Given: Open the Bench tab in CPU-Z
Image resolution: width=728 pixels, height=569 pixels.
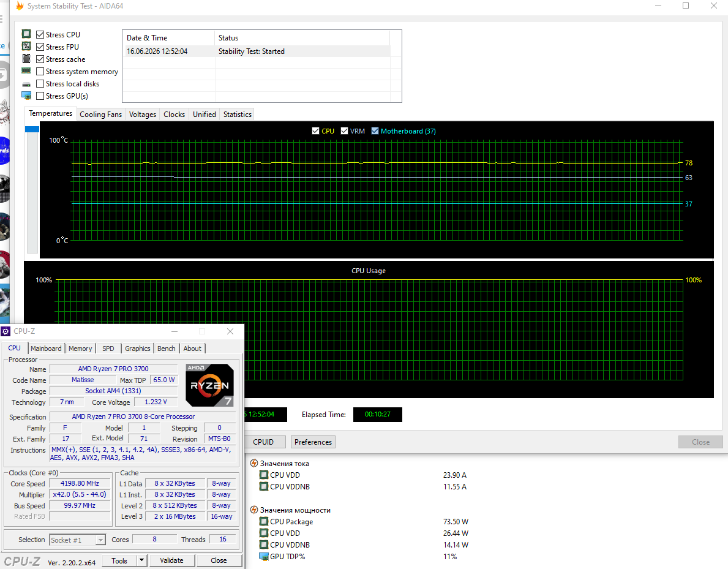Looking at the screenshot, I should coord(166,349).
